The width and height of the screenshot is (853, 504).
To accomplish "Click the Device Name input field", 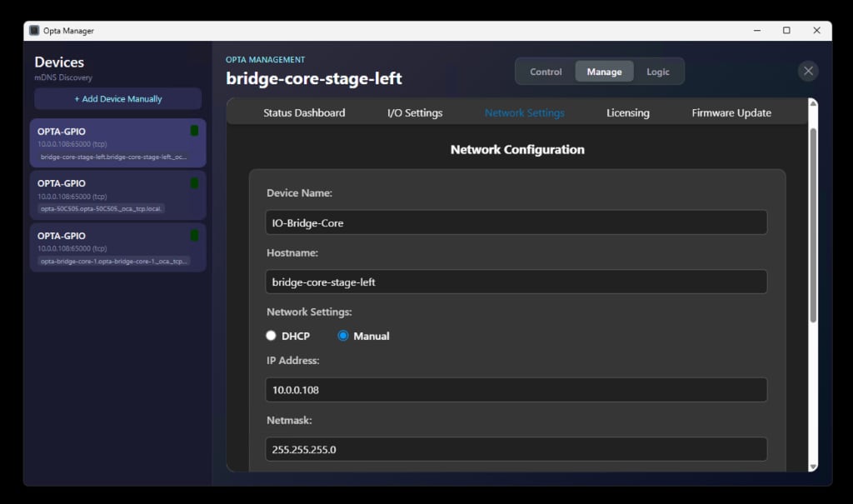I will (516, 222).
